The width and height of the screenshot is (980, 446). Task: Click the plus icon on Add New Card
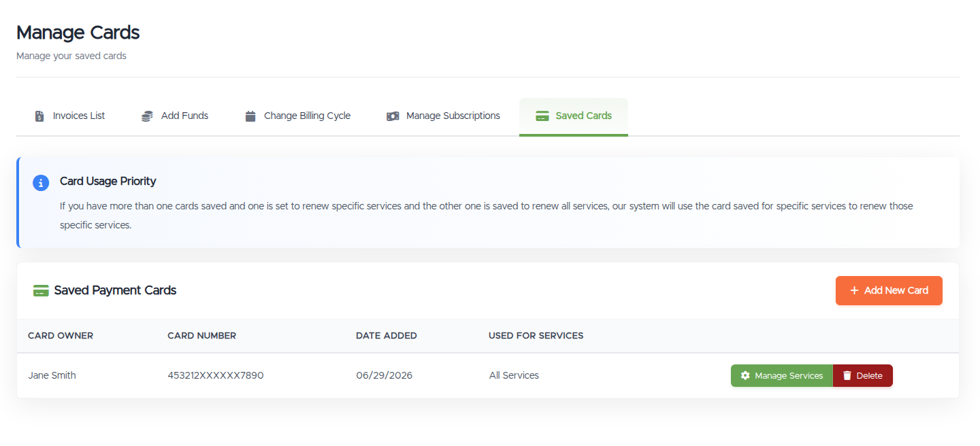click(x=855, y=291)
